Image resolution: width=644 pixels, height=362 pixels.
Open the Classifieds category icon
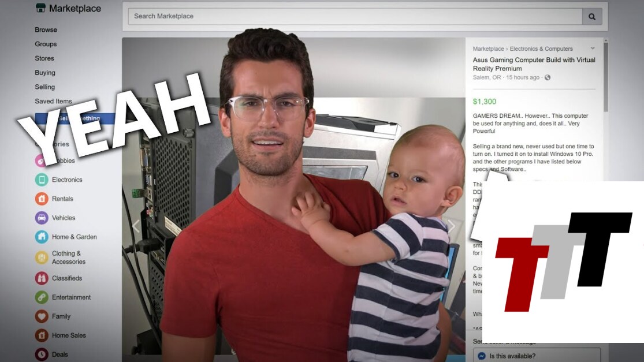[42, 278]
